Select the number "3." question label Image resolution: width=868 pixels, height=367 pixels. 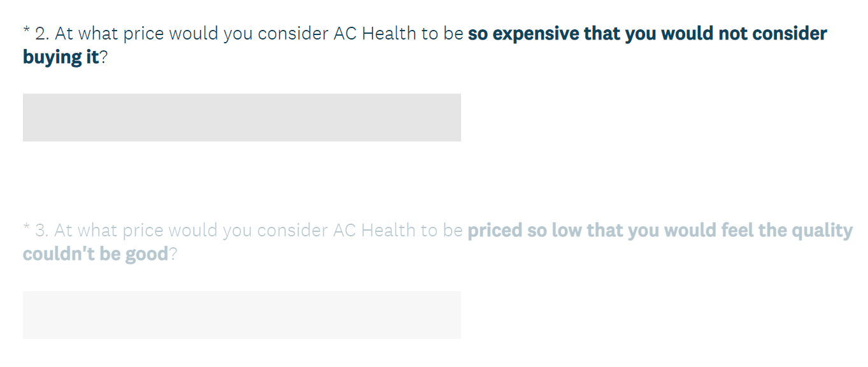43,231
